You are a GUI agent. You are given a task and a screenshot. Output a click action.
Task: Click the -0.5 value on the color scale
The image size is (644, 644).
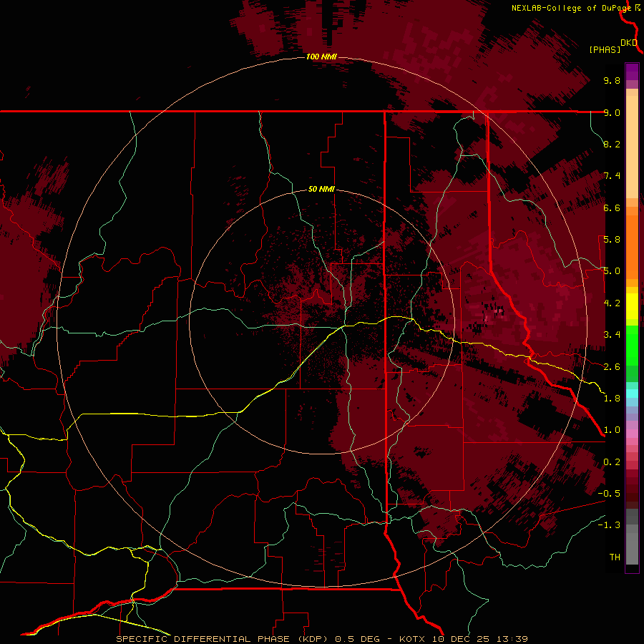(x=609, y=494)
